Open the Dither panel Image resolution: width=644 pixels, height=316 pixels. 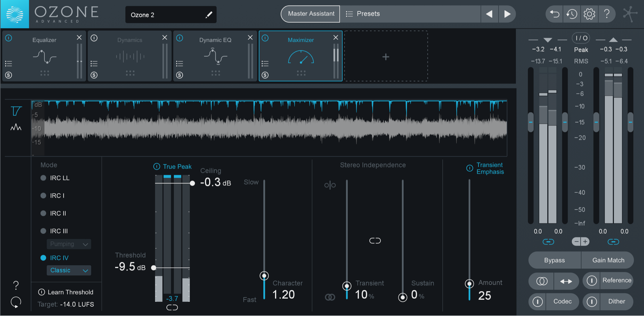coord(616,302)
